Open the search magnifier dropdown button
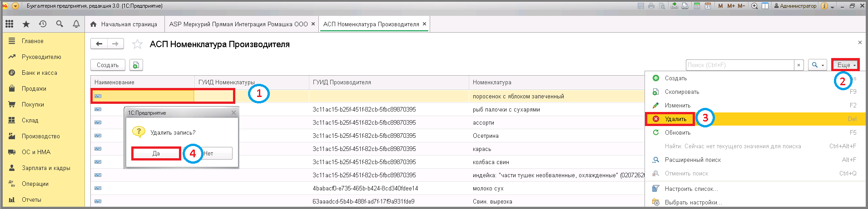 point(818,65)
